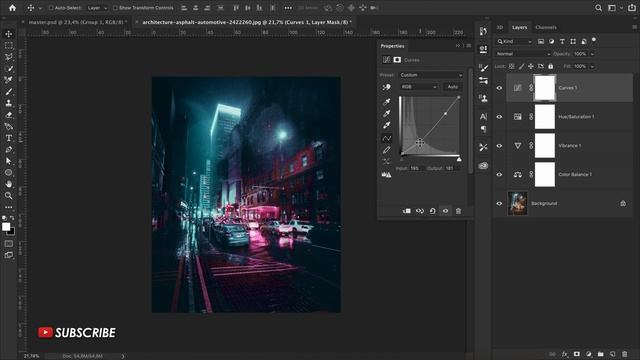Switch to the Channels tab
Screen dimensions: 640x360
point(546,27)
